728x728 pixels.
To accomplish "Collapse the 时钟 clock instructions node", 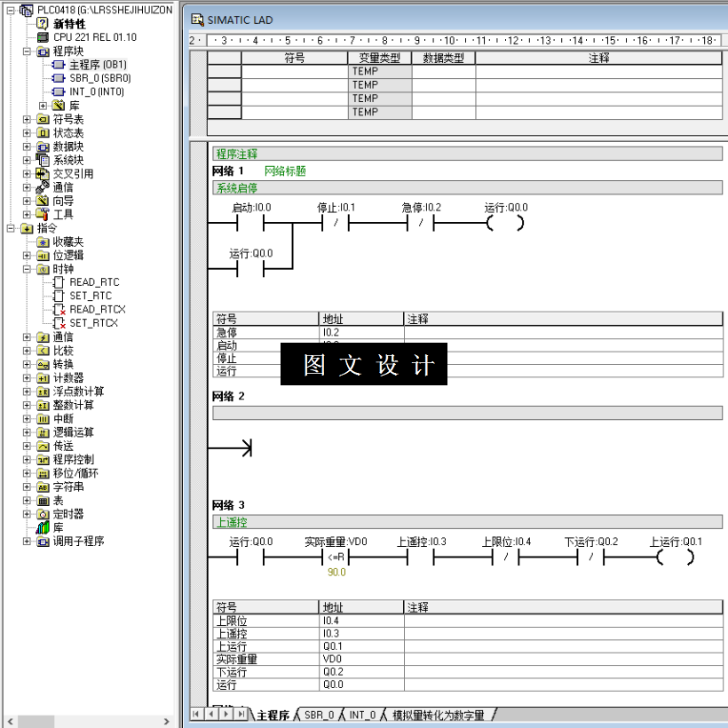I will (27, 269).
